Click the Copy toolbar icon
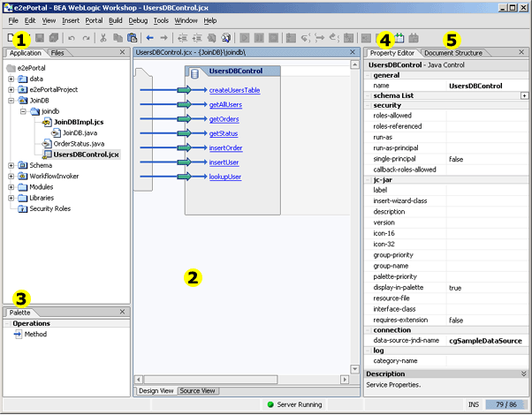 point(118,38)
